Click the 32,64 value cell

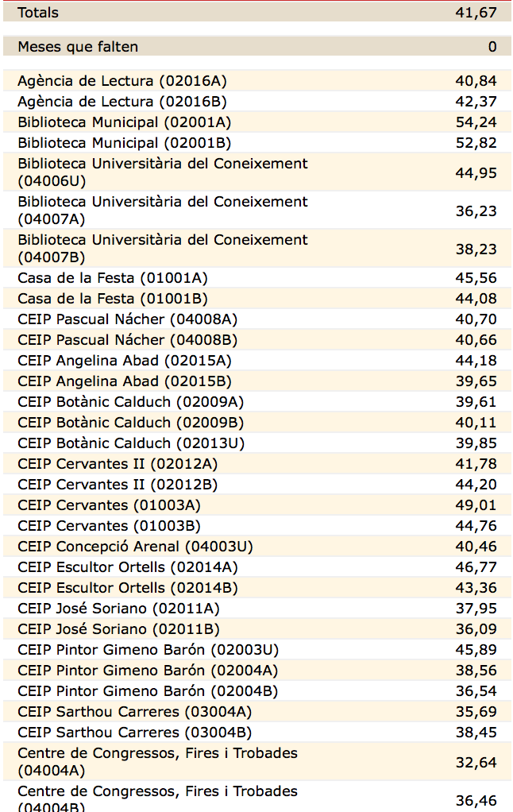[x=476, y=762]
